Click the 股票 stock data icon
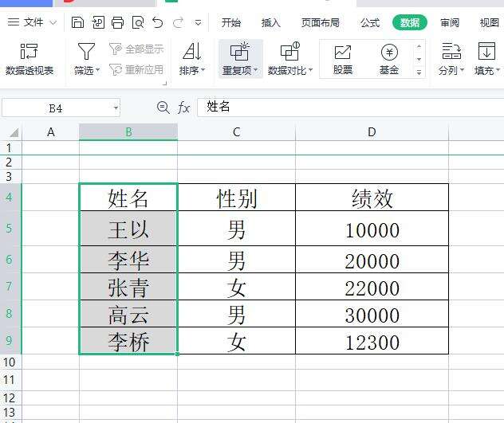Viewport: 504px width, 423px height. pos(343,60)
